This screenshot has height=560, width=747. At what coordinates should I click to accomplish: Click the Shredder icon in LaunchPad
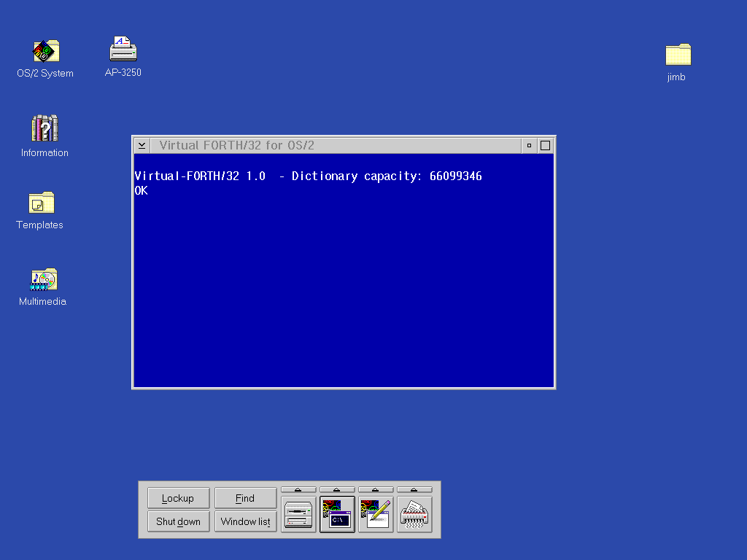click(414, 515)
